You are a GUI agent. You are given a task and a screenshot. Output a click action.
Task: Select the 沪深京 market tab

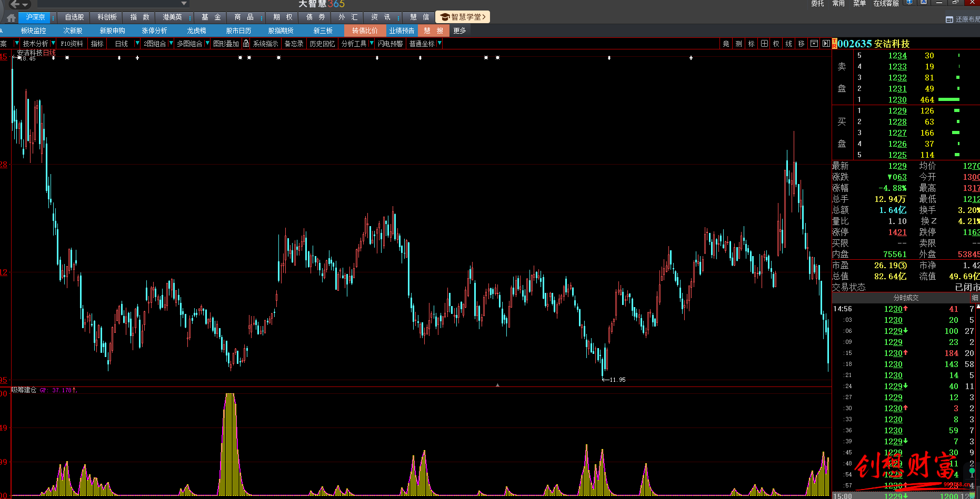pos(35,17)
